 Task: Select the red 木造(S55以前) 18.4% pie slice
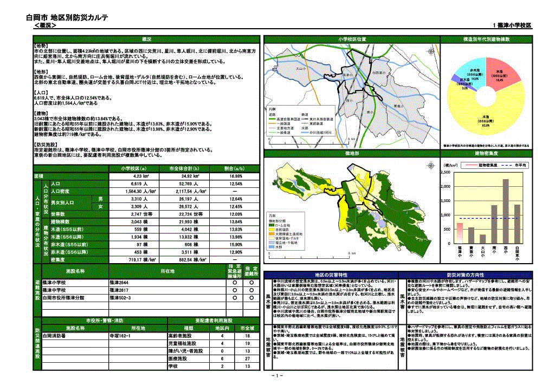pos(501,73)
